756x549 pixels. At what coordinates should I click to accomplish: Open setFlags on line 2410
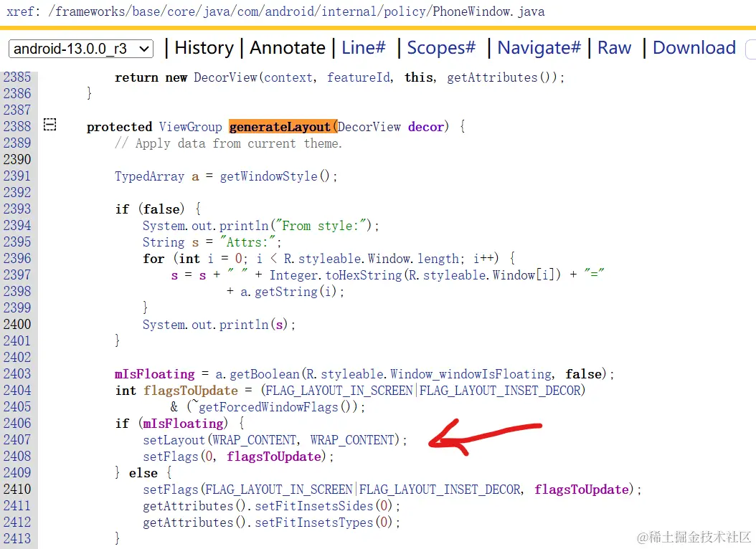(x=171, y=490)
